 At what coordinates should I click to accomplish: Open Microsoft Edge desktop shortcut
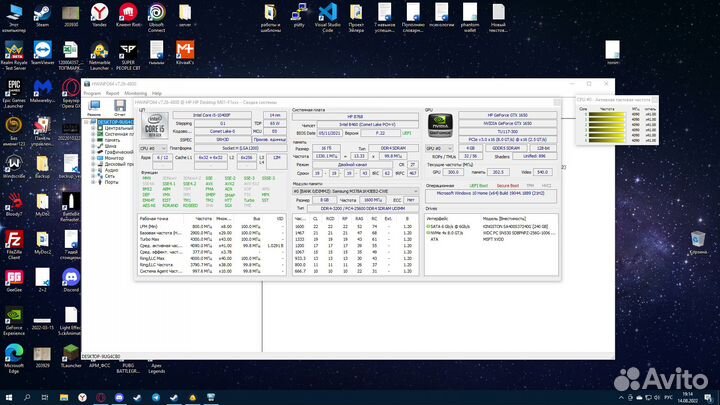click(x=14, y=358)
